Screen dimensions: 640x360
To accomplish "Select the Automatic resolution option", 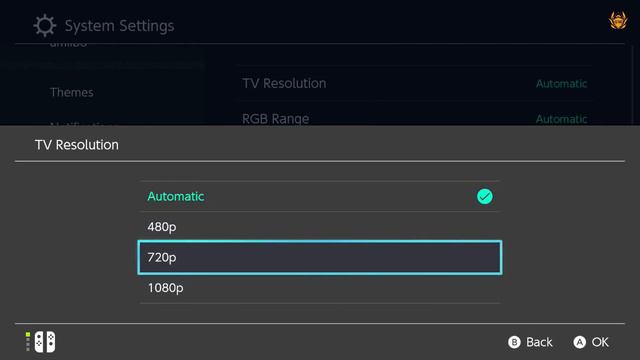I will point(320,196).
